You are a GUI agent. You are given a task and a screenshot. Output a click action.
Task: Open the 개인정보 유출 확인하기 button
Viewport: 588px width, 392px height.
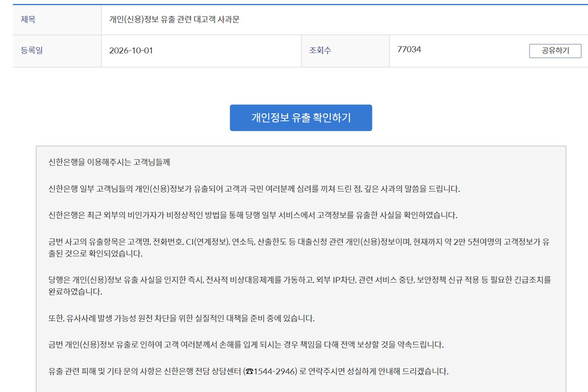(x=301, y=118)
